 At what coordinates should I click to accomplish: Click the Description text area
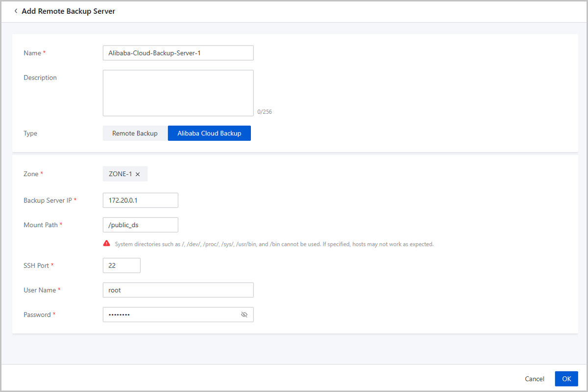pyautogui.click(x=178, y=93)
